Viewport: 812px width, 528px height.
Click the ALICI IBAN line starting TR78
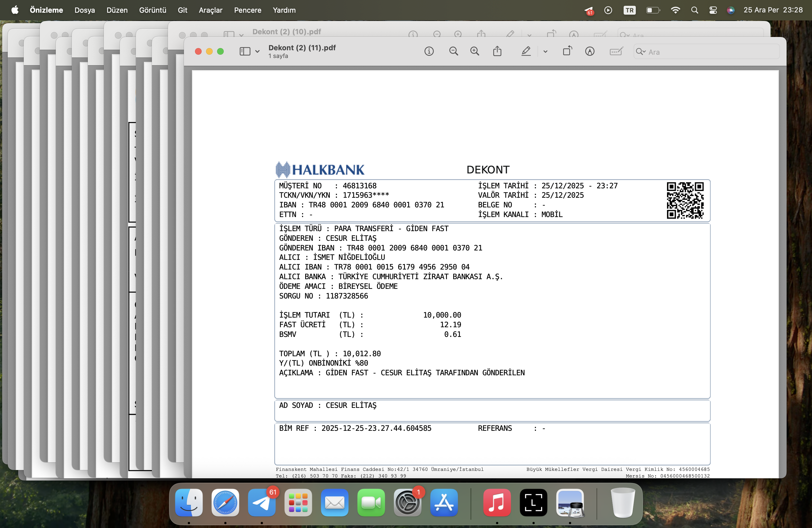[x=374, y=267]
